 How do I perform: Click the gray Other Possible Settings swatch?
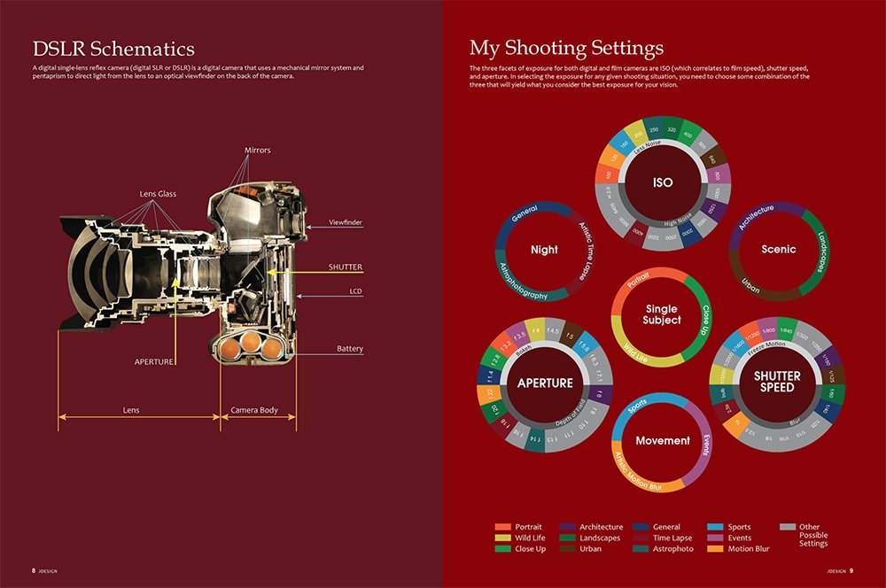[x=787, y=527]
